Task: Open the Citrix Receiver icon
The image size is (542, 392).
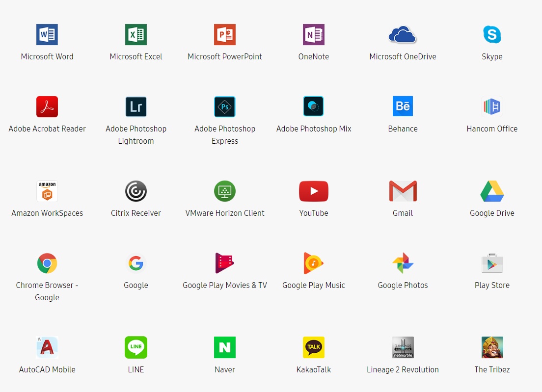Action: 136,191
